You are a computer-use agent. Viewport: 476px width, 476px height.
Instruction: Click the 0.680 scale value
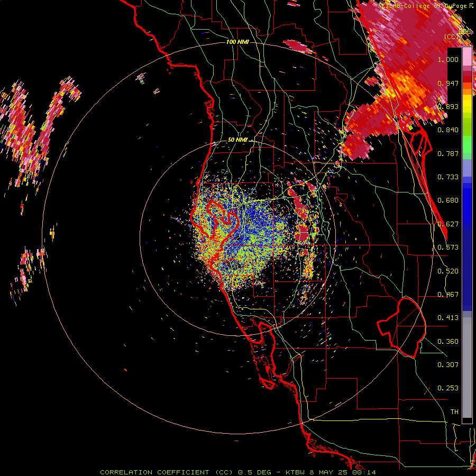448,200
